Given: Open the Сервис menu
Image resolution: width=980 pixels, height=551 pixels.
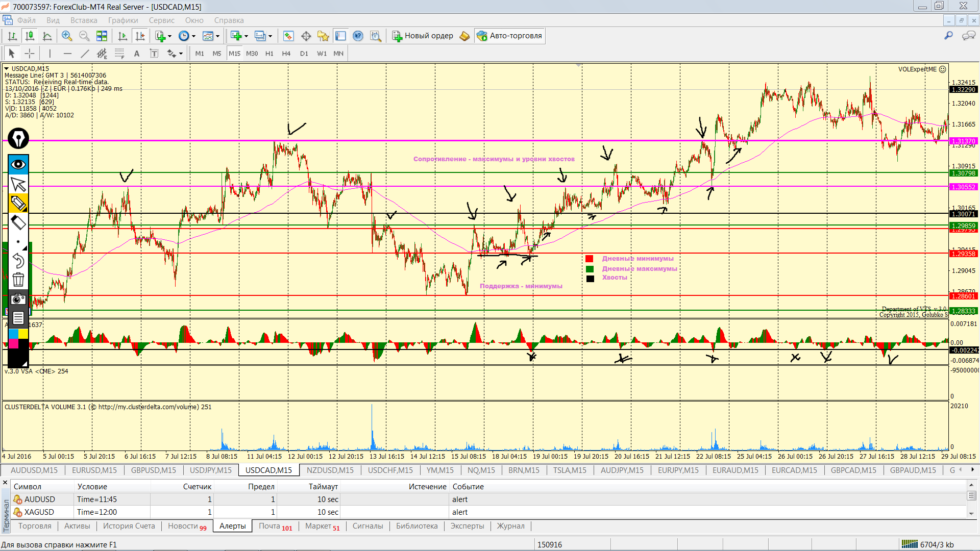Looking at the screenshot, I should click(162, 20).
